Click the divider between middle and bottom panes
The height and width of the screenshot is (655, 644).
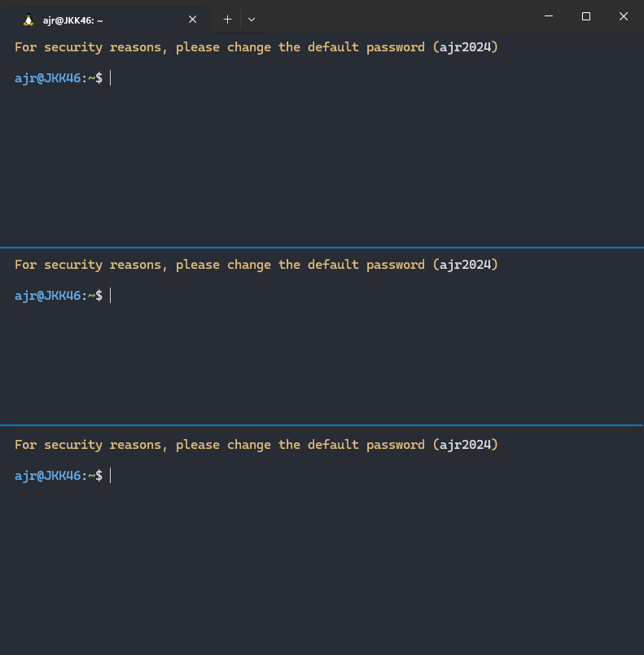click(322, 425)
